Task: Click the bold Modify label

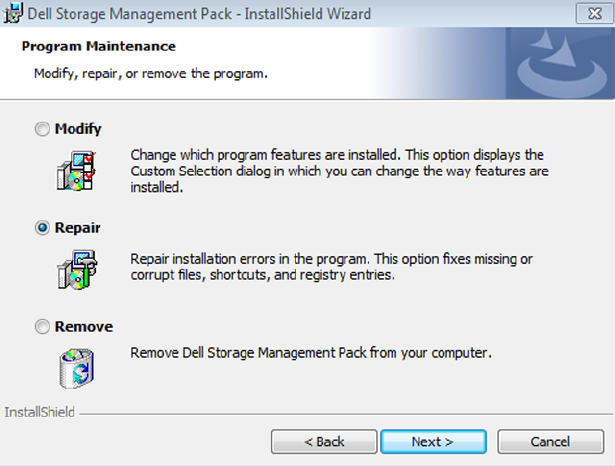Action: (x=78, y=129)
